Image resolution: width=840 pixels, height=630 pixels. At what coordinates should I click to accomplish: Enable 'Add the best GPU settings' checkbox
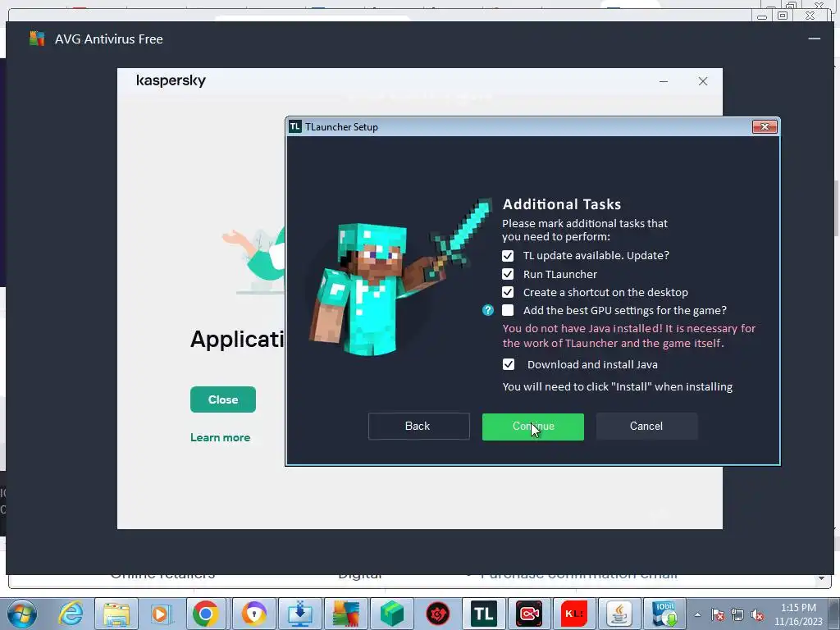(x=508, y=310)
